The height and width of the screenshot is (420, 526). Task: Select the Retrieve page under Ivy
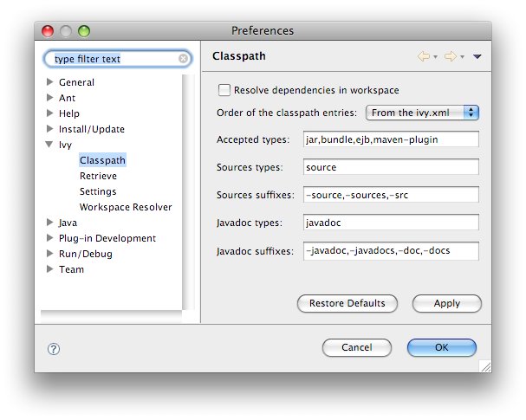click(x=98, y=176)
